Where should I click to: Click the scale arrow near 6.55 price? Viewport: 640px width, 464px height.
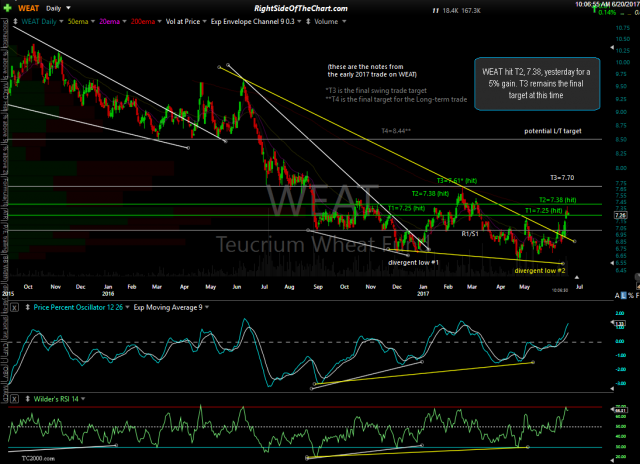point(612,264)
